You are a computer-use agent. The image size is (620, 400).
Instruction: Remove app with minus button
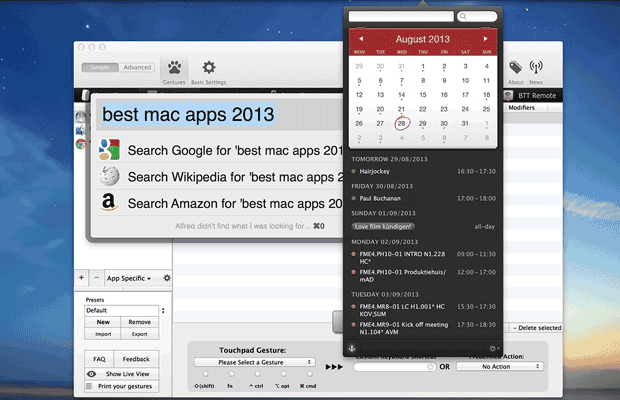point(96,277)
